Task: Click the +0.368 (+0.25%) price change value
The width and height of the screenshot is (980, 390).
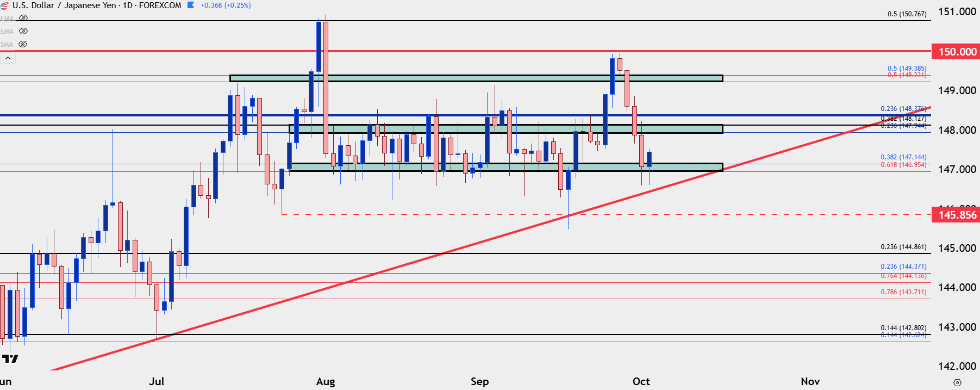Action: click(226, 5)
